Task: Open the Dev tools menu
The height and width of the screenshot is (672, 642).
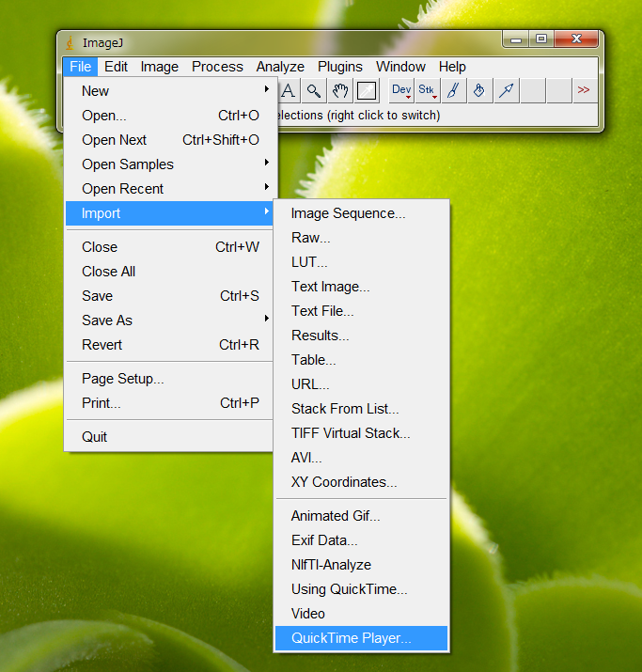Action: click(401, 90)
